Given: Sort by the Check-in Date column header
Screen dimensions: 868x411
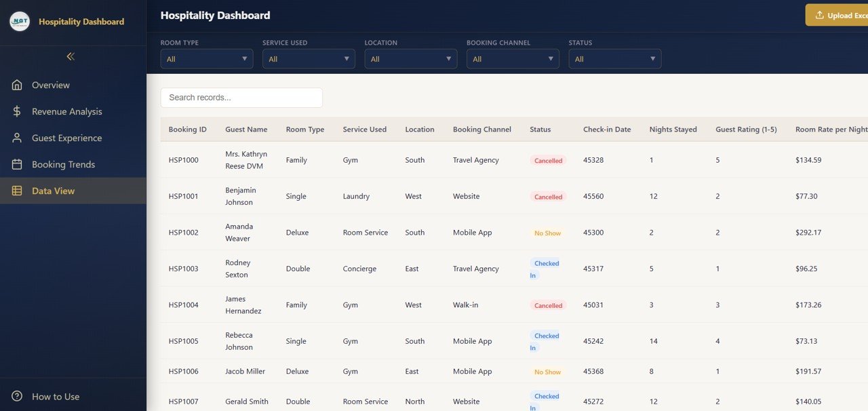Looking at the screenshot, I should (606, 130).
